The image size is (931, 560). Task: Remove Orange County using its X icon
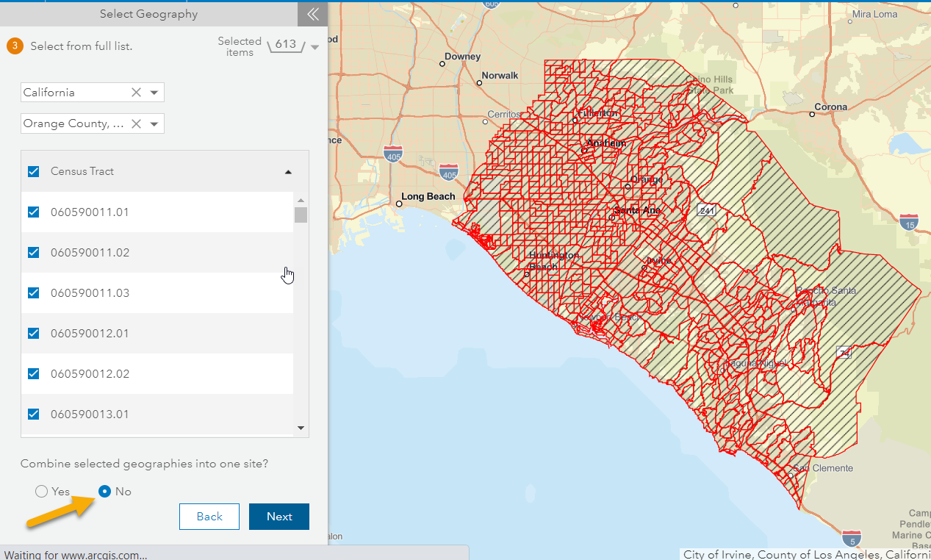tap(136, 123)
